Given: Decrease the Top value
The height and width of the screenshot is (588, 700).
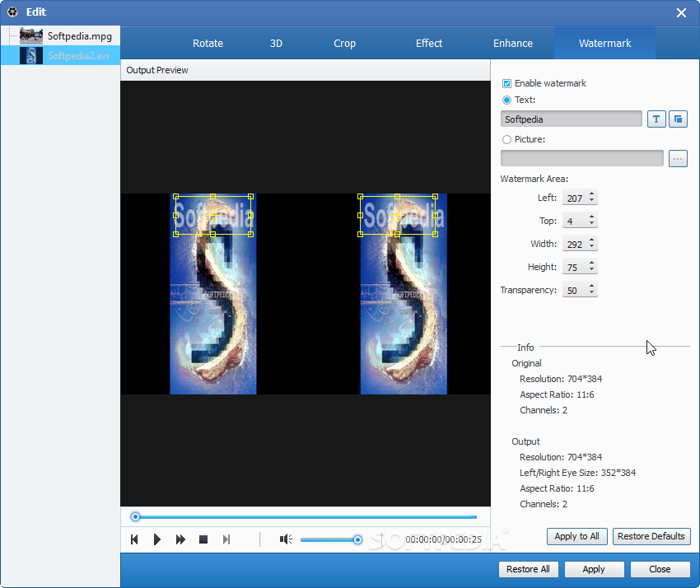Looking at the screenshot, I should [591, 224].
